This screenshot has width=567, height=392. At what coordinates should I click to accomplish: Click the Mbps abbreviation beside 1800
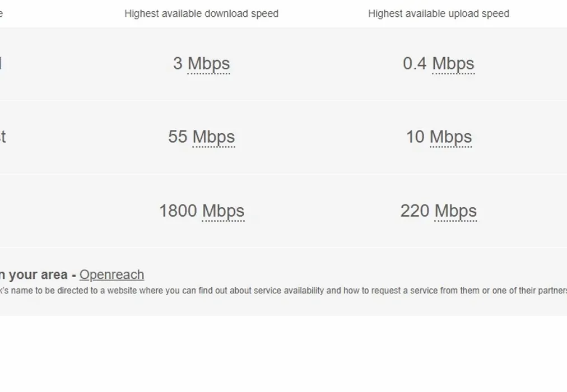(x=223, y=211)
